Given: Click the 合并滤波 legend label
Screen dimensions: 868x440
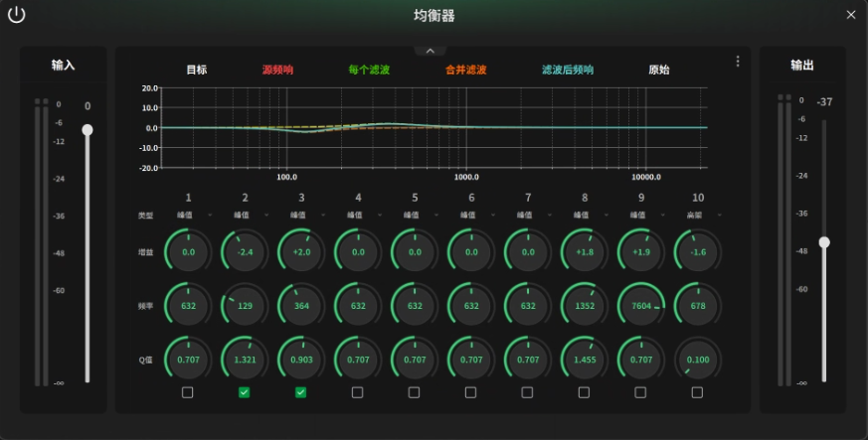Looking at the screenshot, I should coord(465,71).
